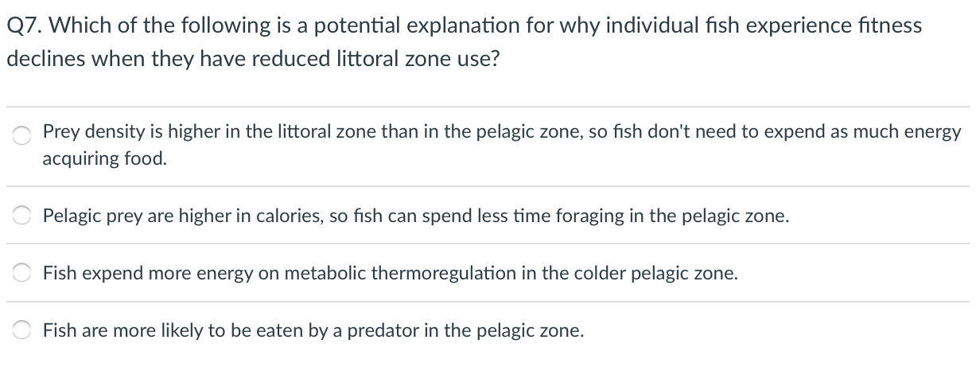Mark the first answer option circle
The image size is (980, 371).
click(21, 137)
